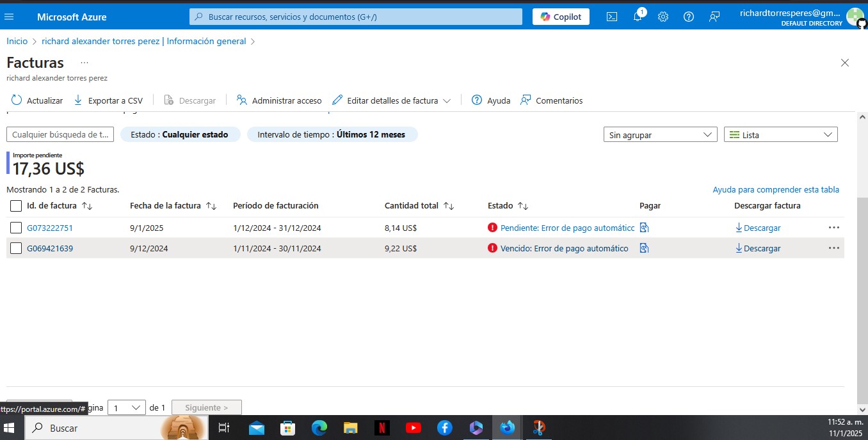
Task: Open the feedback icon in the header
Action: [x=714, y=17]
